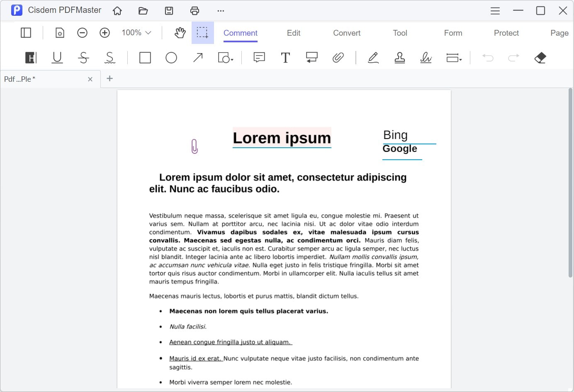Click the vertical scrollbar of document

570,183
